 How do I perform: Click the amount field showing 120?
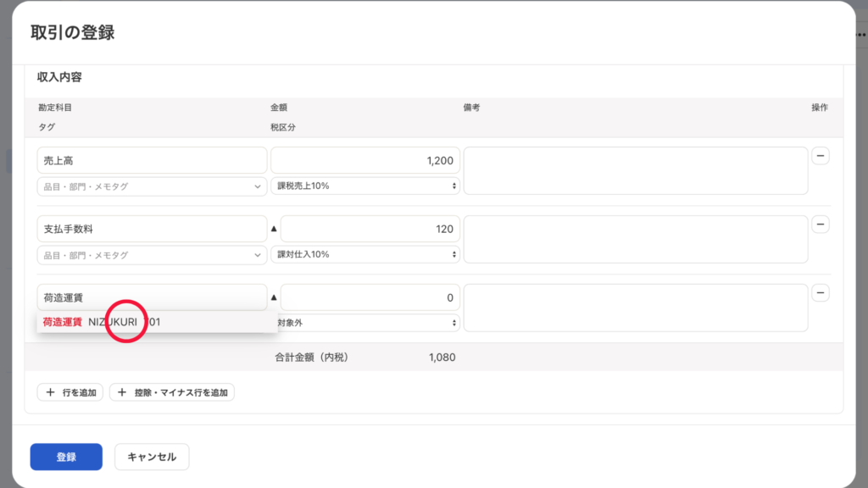tap(370, 229)
